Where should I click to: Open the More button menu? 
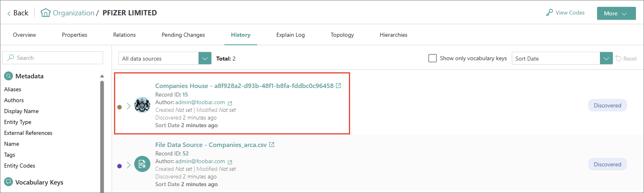tap(616, 13)
